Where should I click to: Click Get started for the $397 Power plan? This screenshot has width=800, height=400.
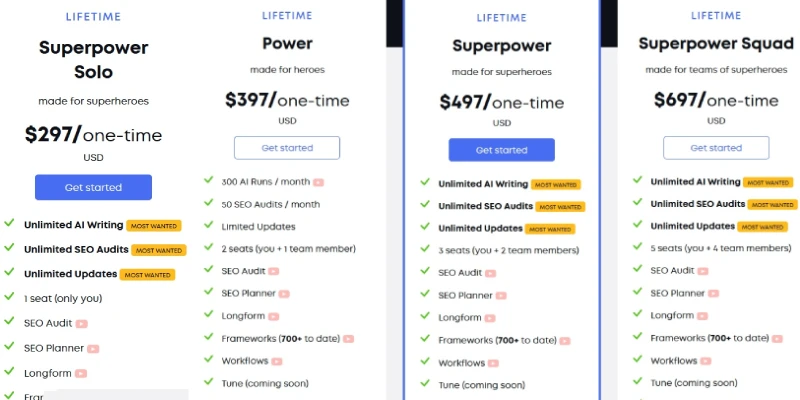click(287, 148)
